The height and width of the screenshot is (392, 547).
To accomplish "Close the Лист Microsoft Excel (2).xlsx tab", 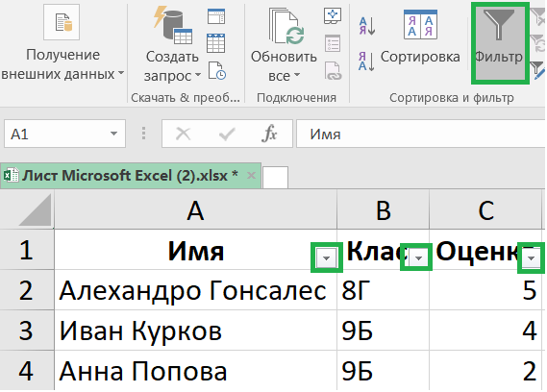I will coord(251,176).
